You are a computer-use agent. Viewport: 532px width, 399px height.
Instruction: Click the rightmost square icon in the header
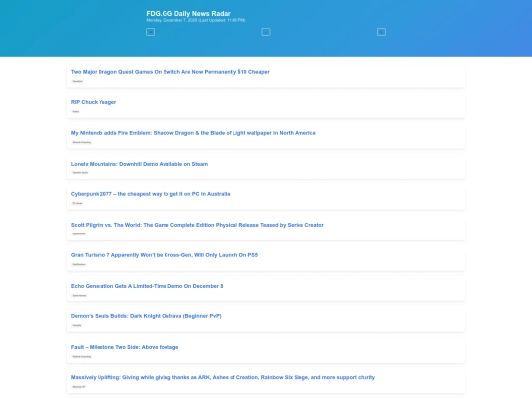[x=381, y=32]
